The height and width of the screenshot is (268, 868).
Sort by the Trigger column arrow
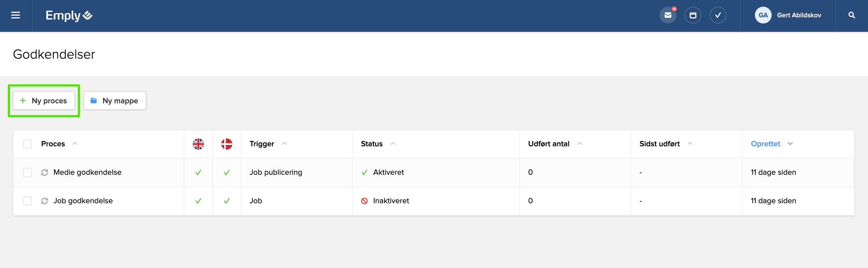[284, 144]
